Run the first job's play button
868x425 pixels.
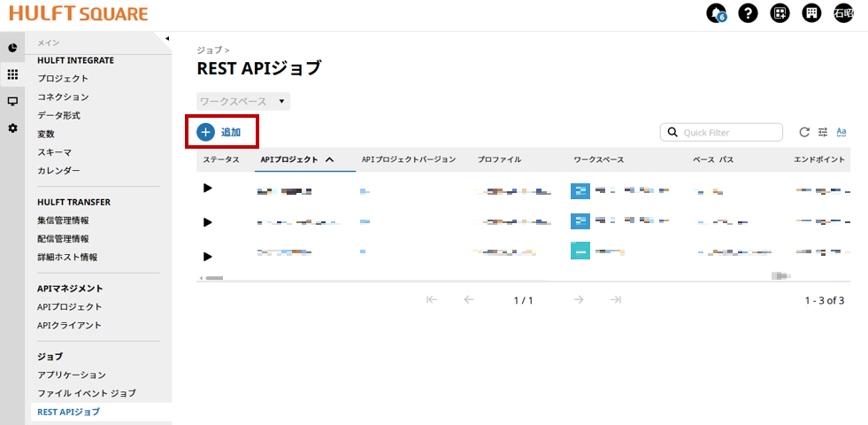pyautogui.click(x=208, y=188)
